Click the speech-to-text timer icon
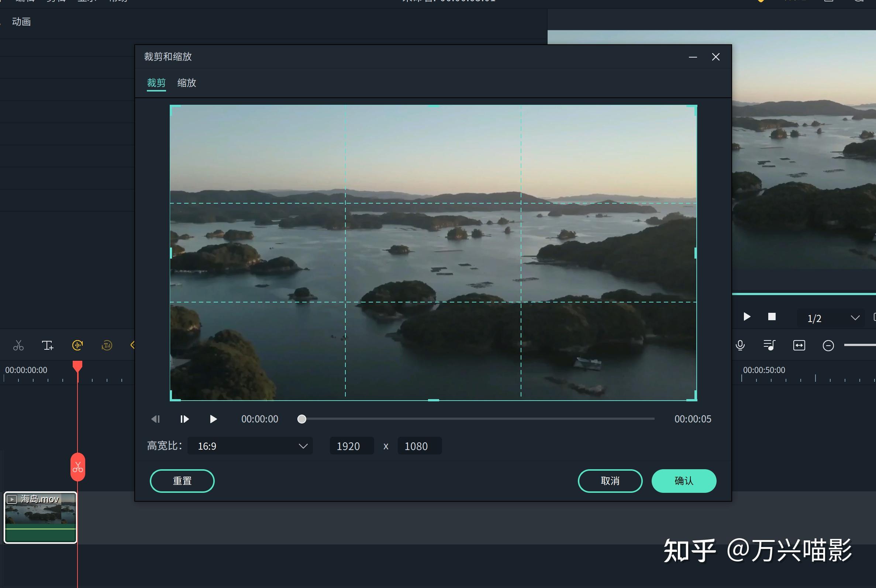 click(107, 345)
